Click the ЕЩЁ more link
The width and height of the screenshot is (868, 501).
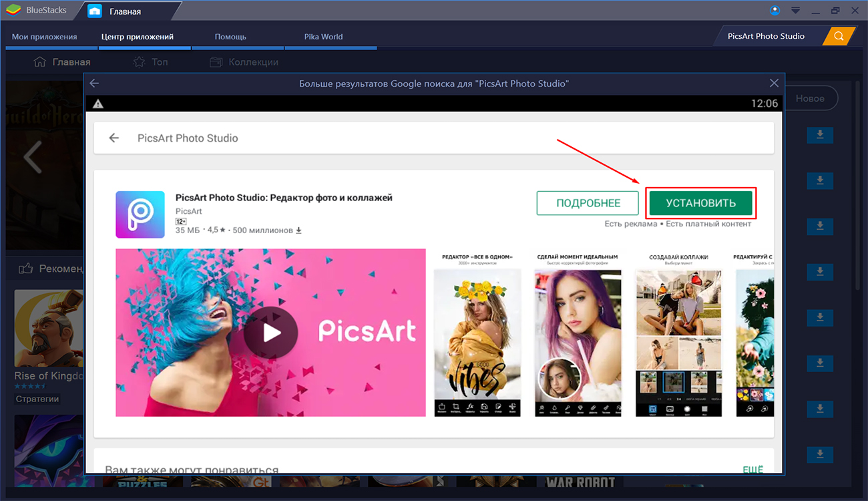coord(753,470)
